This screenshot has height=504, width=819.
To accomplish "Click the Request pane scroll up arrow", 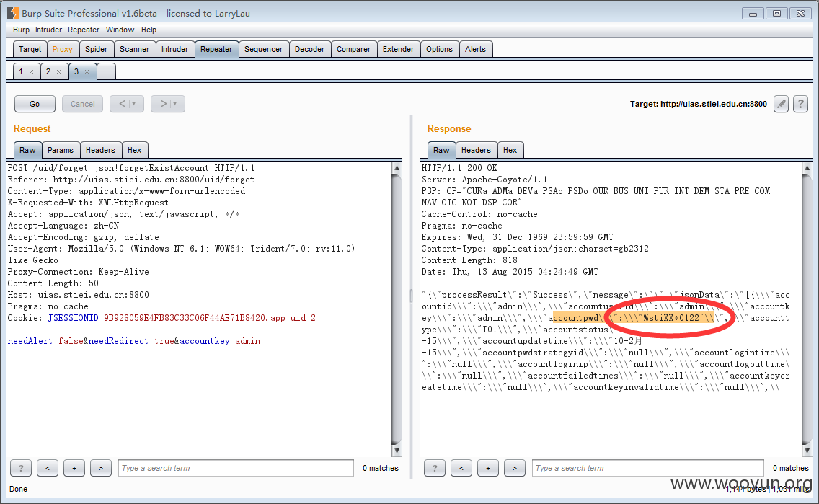I will (x=397, y=168).
